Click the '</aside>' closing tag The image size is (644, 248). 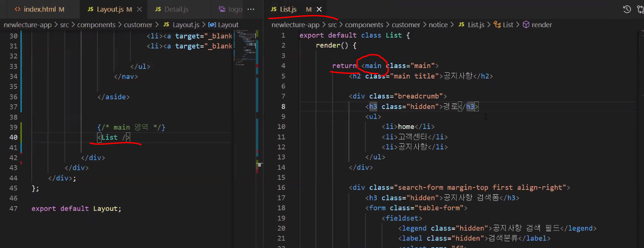pos(113,97)
